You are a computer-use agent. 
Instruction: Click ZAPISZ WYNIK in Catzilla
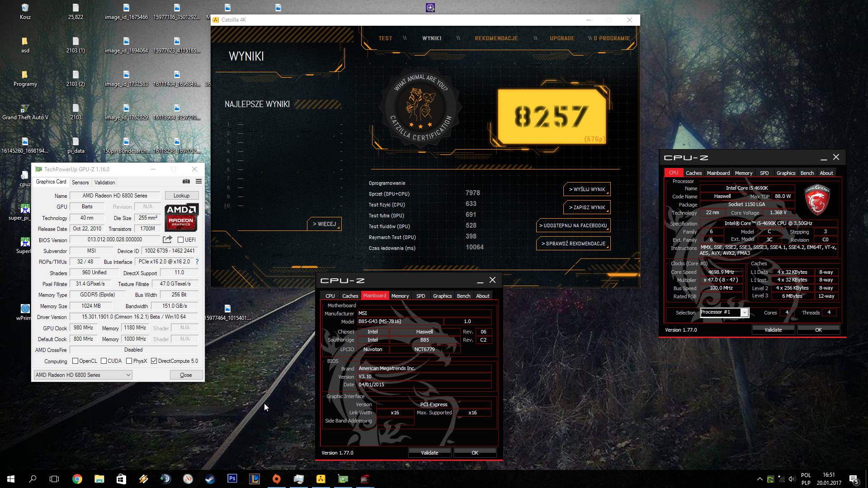pos(587,207)
